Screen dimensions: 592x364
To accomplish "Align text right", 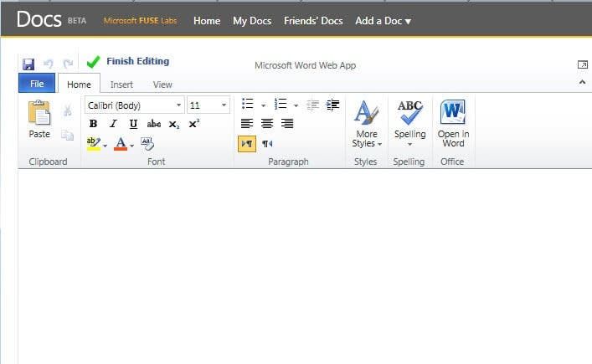I will [x=287, y=123].
